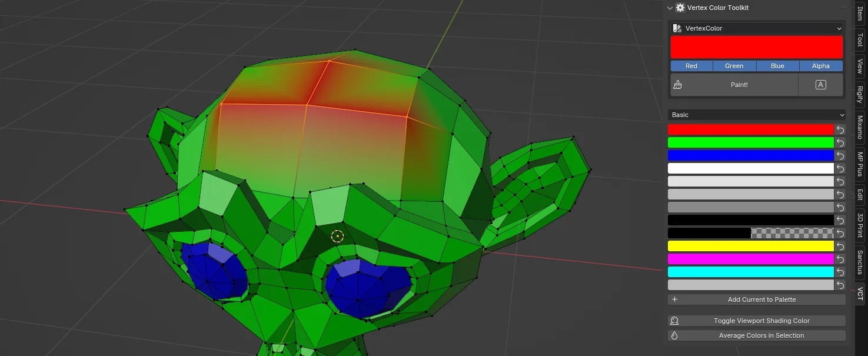868x356 pixels.
Task: Open the VertexColor attribute dropdown
Action: [x=757, y=28]
